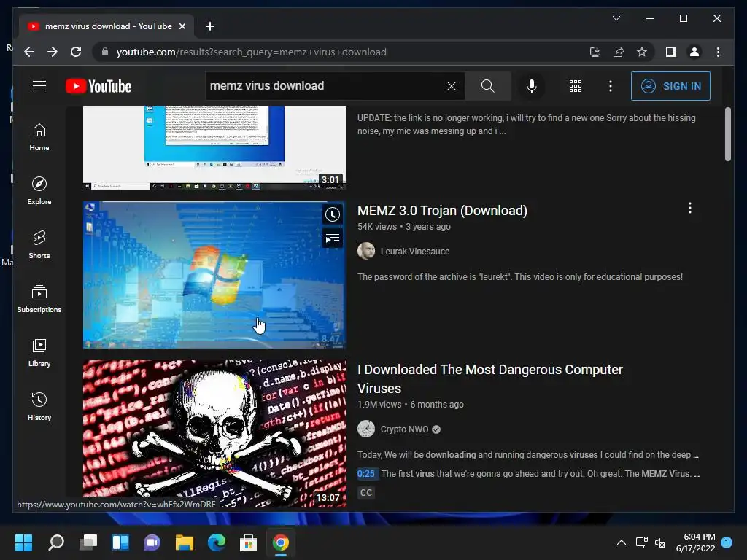
Task: Open Explore in the sidebar
Action: (x=39, y=191)
